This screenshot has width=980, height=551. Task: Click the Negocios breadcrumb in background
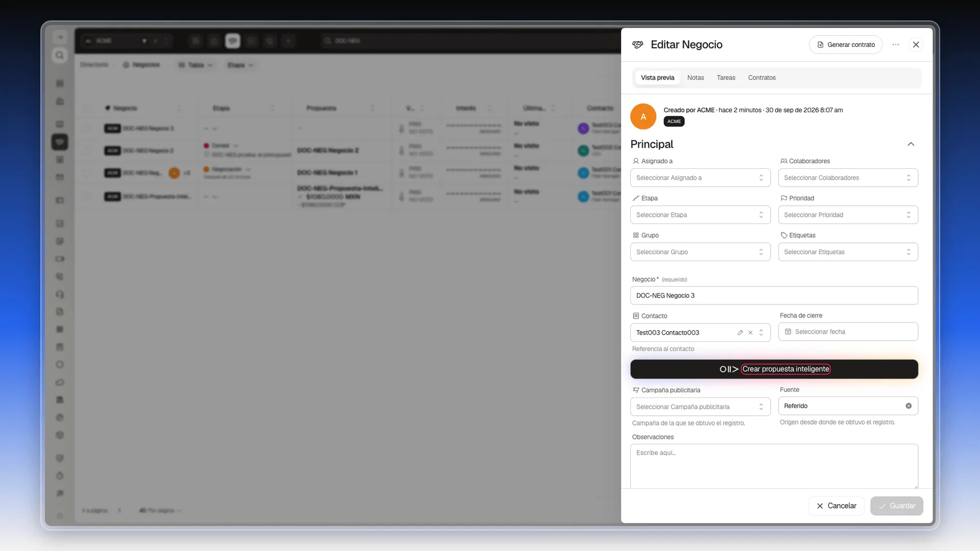point(141,65)
